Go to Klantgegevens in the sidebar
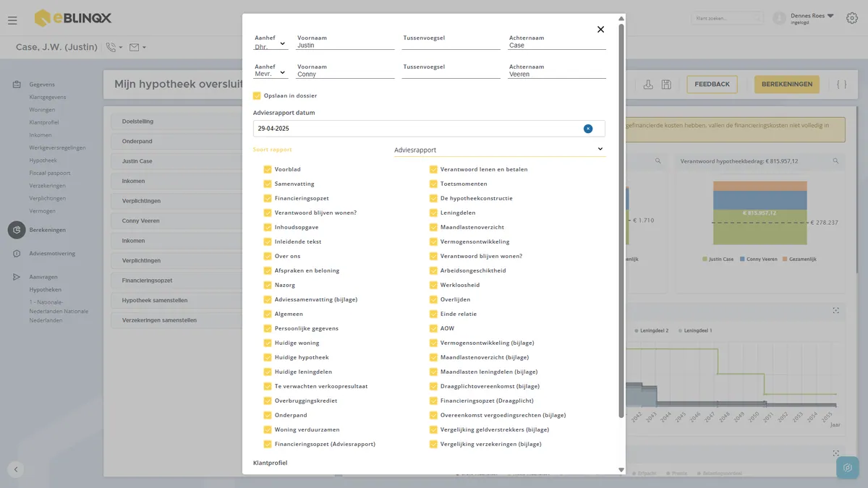868x488 pixels. coord(48,97)
